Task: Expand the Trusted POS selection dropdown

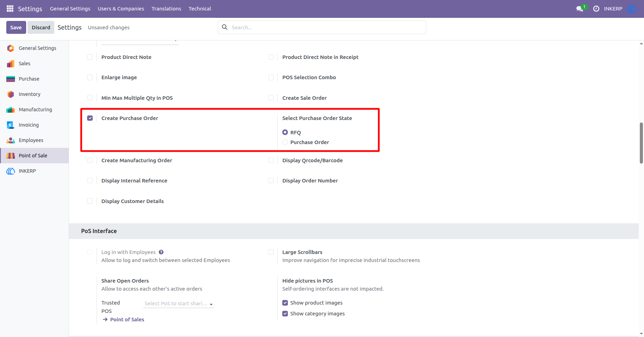Action: click(179, 304)
